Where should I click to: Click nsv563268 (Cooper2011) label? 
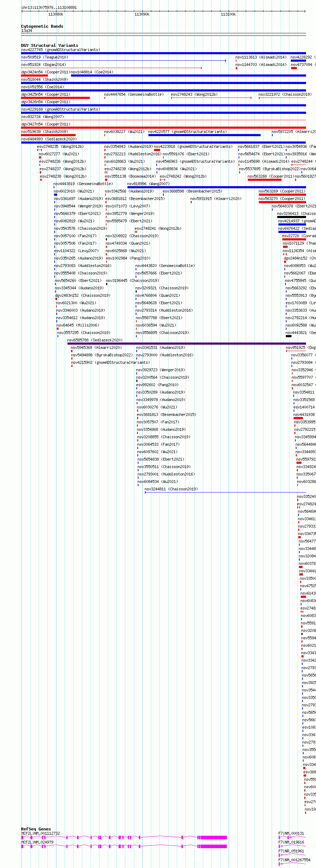[x=271, y=176]
